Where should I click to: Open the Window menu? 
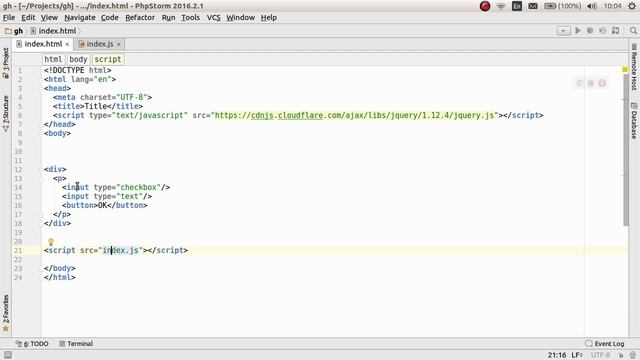(240, 18)
